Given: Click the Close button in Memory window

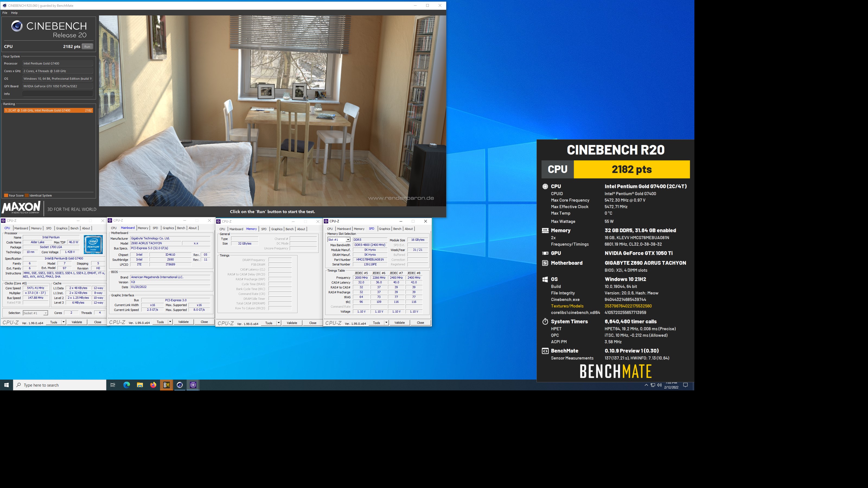Looking at the screenshot, I should pos(313,323).
